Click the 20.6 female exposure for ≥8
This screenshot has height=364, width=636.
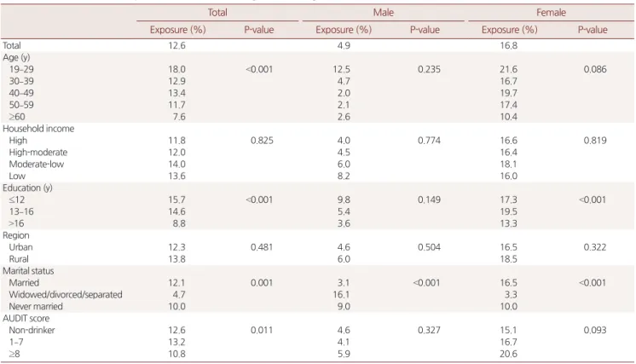click(509, 354)
